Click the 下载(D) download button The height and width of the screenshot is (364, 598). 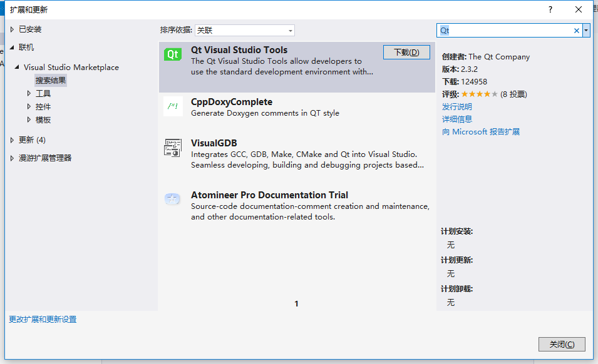[x=406, y=52]
